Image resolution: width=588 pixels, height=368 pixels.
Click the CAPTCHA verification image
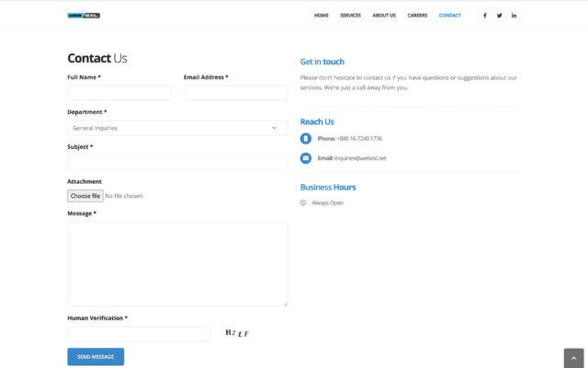[237, 333]
